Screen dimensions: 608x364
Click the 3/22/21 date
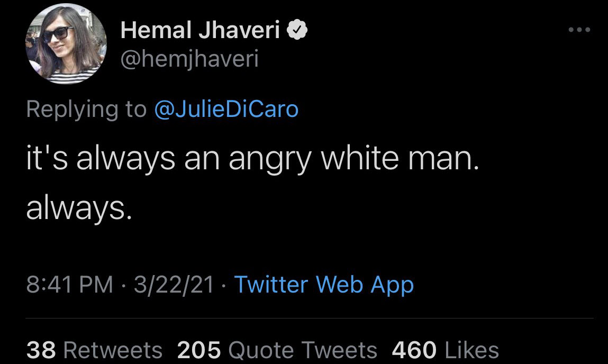pos(174,285)
